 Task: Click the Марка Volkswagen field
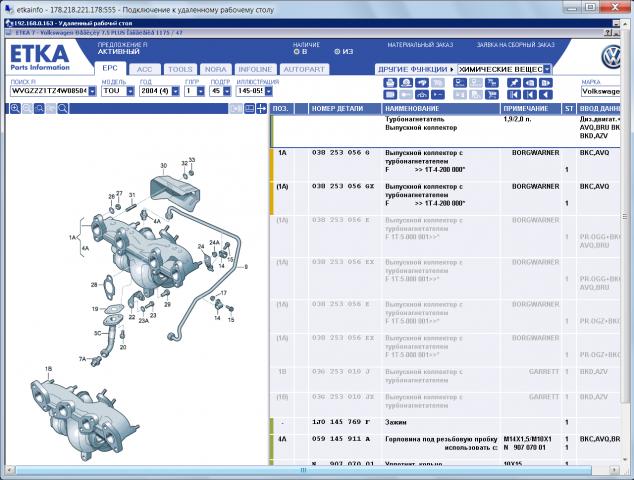[600, 91]
